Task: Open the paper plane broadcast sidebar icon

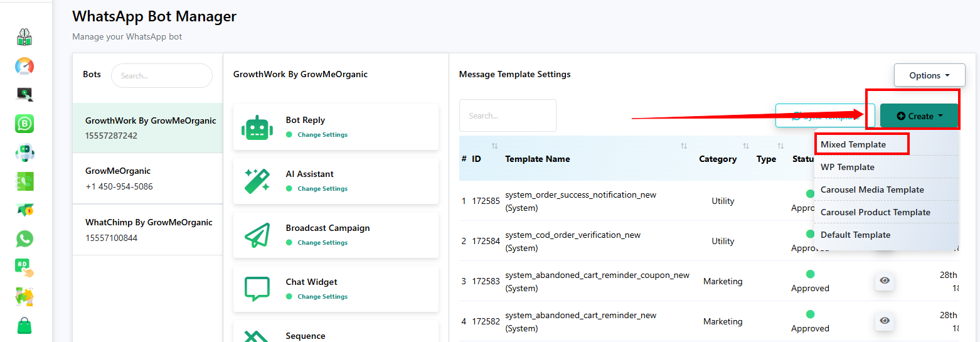Action: coord(24,210)
